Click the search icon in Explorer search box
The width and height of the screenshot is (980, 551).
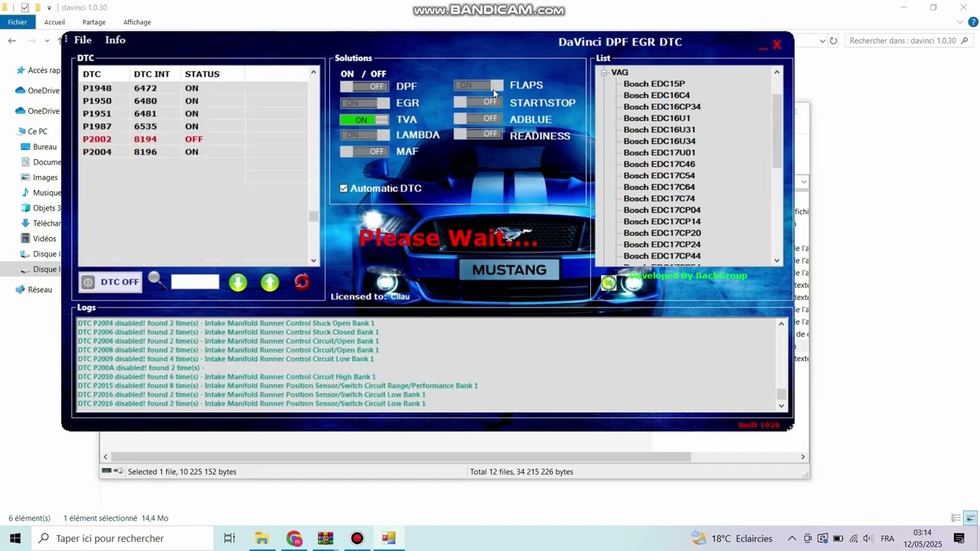tap(965, 41)
